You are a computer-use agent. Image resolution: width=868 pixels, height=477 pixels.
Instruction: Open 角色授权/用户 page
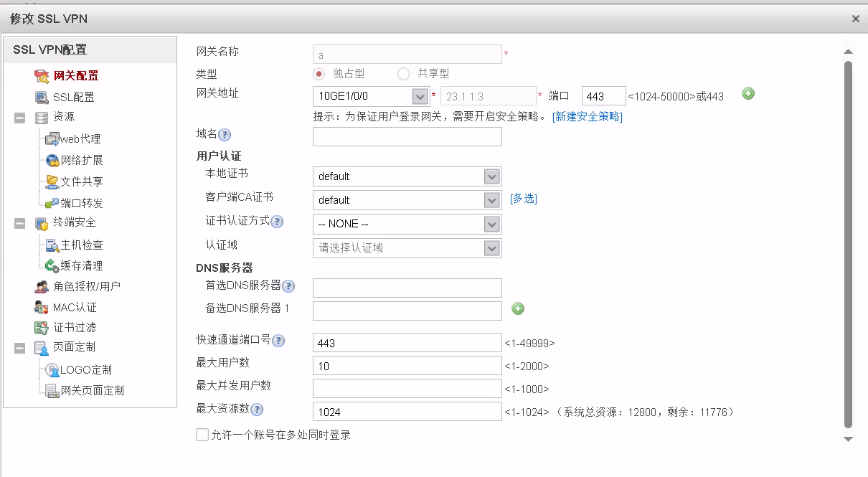[87, 287]
